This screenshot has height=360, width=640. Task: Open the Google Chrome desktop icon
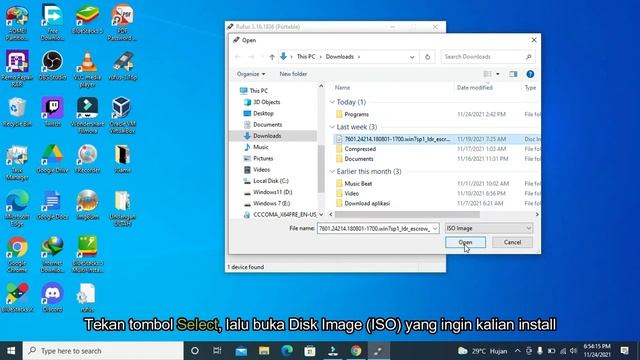17,255
